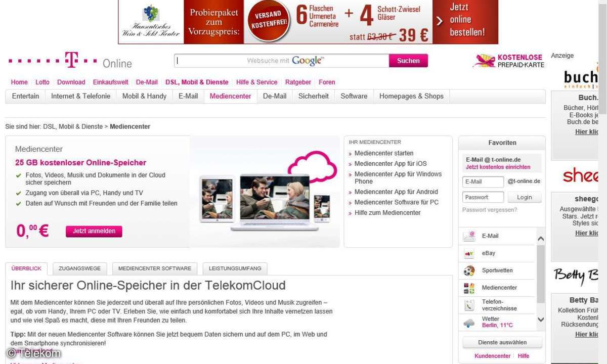Open the Wetter cloud icon
The height and width of the screenshot is (364, 607).
pyautogui.click(x=469, y=322)
